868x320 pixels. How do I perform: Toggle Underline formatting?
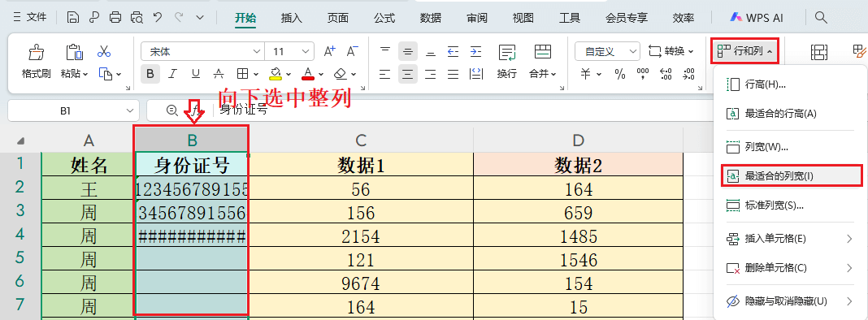tap(195, 74)
